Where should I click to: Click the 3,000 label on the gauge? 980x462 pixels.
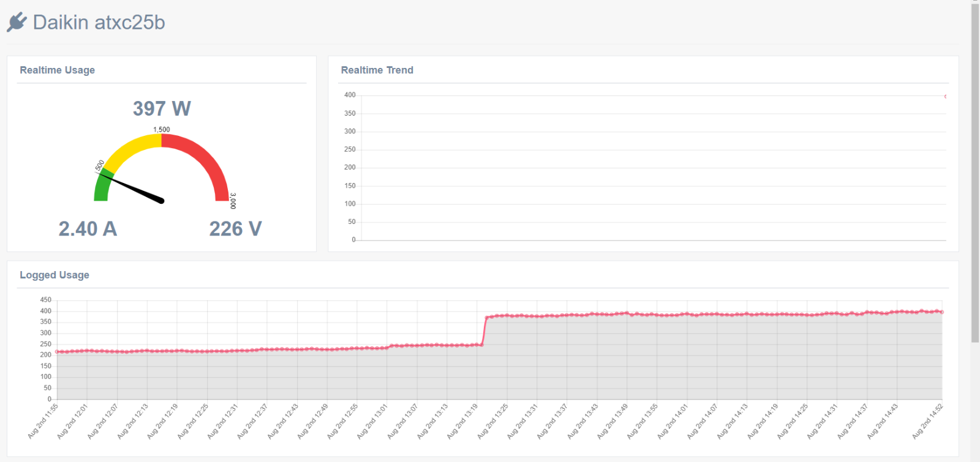233,201
